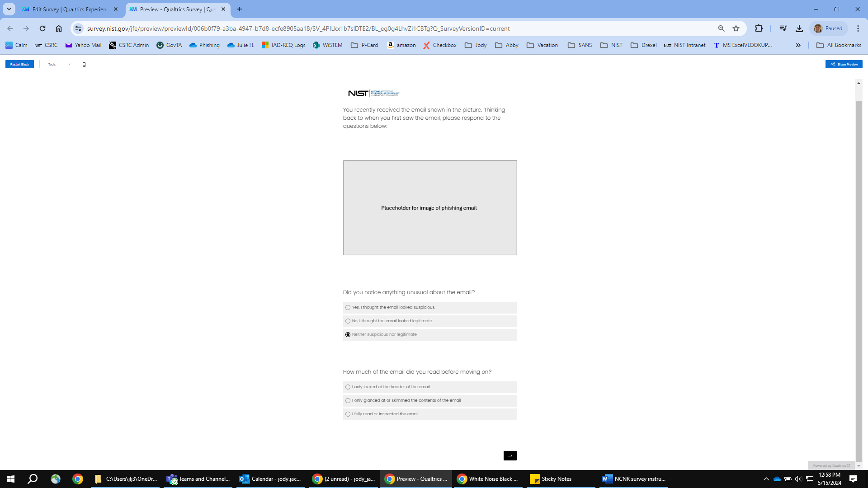The height and width of the screenshot is (488, 868).
Task: Expand hidden bookmarks with double chevron
Action: click(x=798, y=45)
